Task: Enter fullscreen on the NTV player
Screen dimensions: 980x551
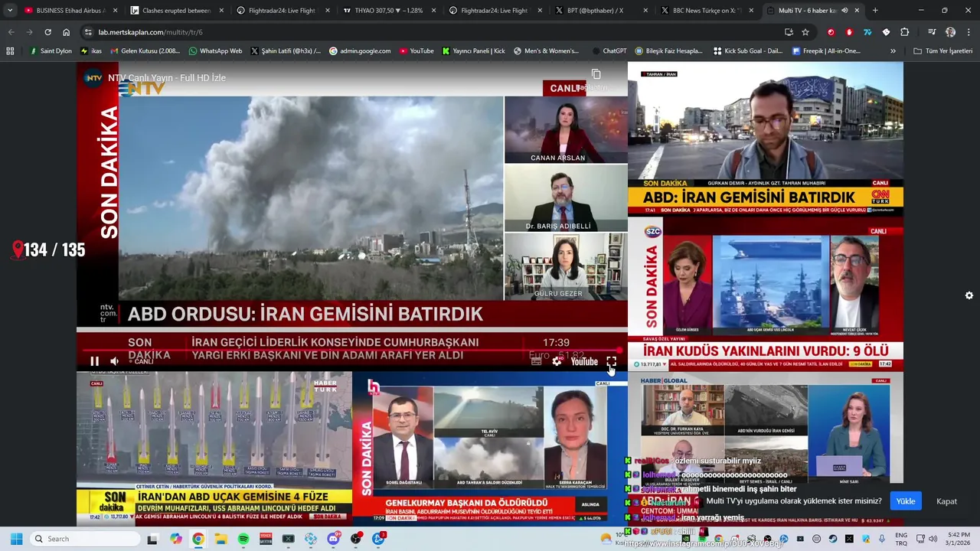Action: pos(611,361)
